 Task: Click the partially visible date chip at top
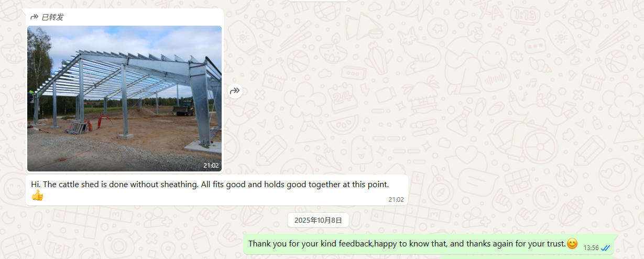point(318,1)
